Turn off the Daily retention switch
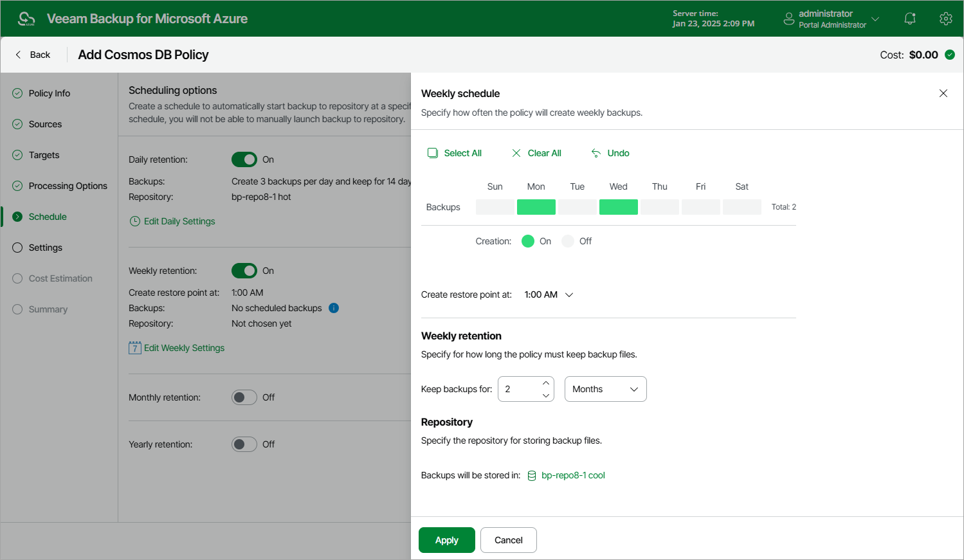Viewport: 964px width, 560px height. coord(244,159)
